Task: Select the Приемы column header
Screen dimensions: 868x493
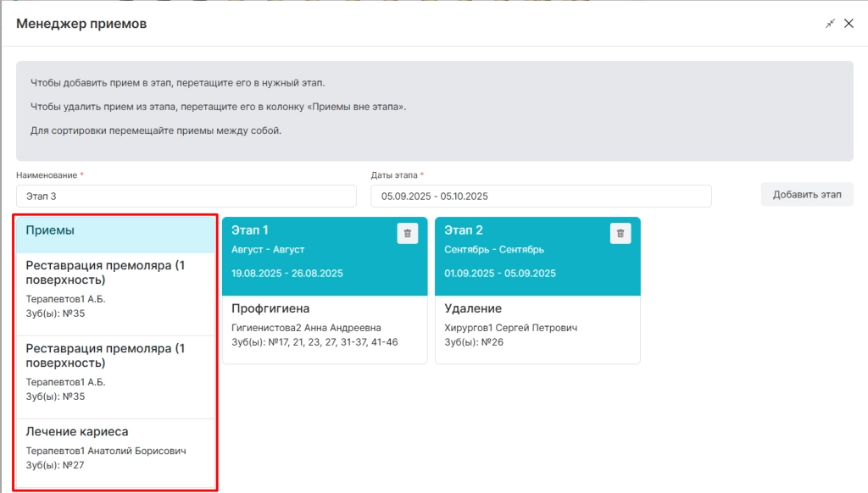Action: tap(115, 235)
